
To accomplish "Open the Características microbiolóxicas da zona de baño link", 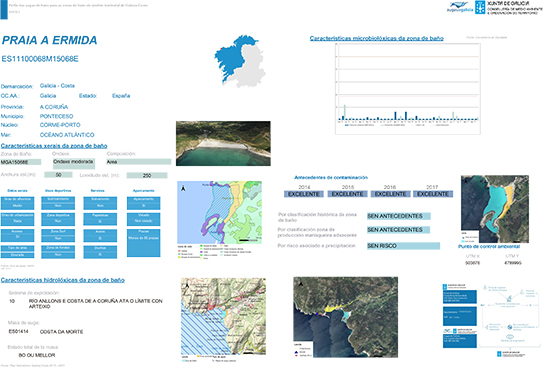I will (376, 38).
